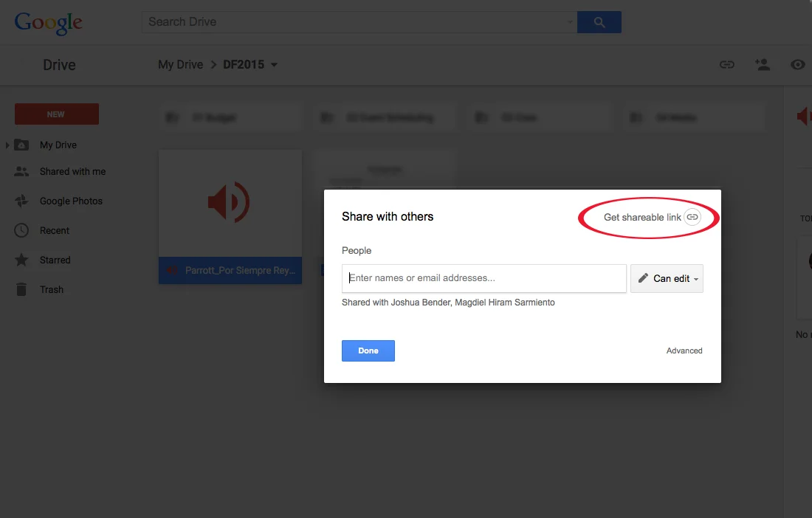
Task: Click the Starred star icon
Action: [x=21, y=260]
